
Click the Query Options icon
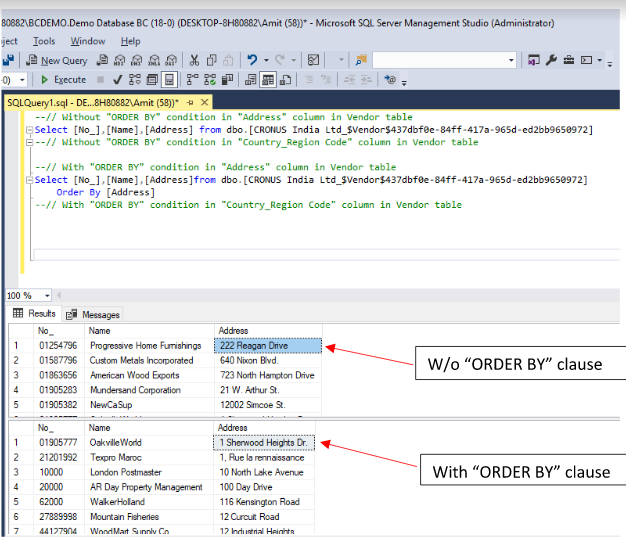pos(152,80)
